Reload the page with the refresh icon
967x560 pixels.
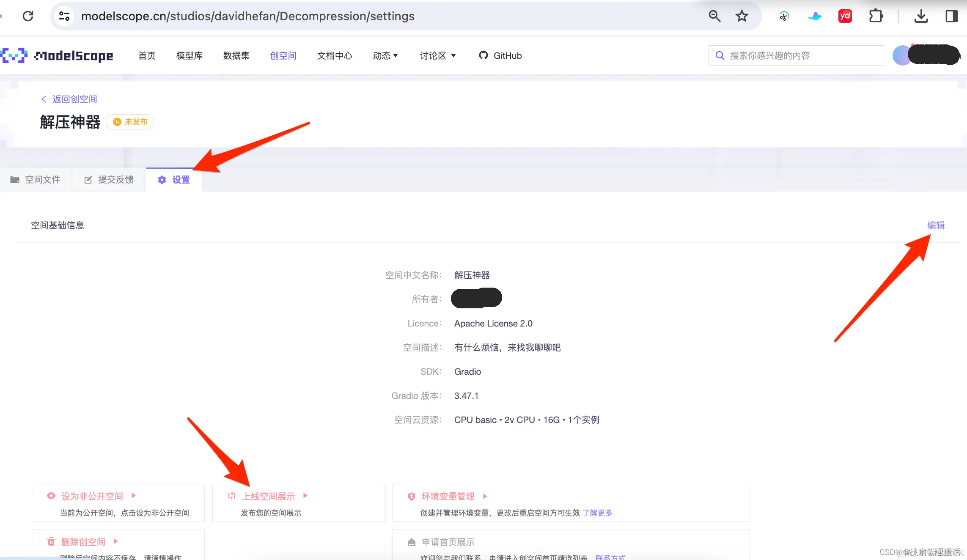(28, 16)
